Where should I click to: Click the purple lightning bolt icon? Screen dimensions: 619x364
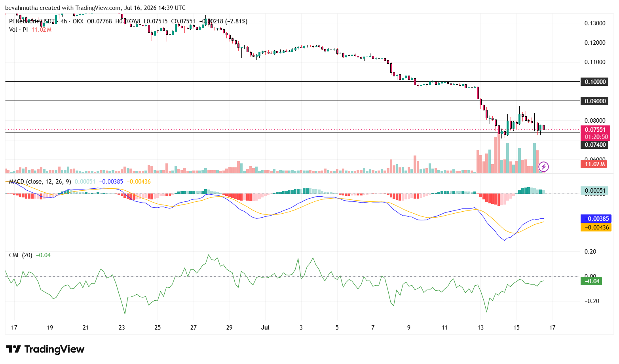click(x=544, y=167)
